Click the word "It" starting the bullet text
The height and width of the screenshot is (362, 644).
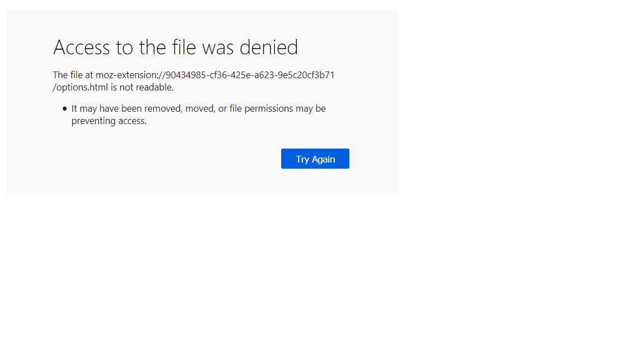pyautogui.click(x=74, y=108)
